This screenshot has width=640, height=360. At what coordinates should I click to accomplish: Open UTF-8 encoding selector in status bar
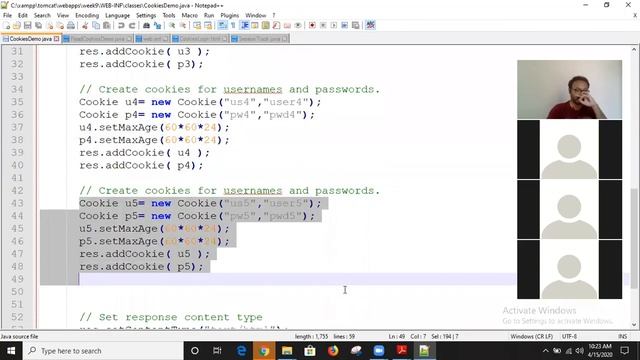tap(569, 336)
